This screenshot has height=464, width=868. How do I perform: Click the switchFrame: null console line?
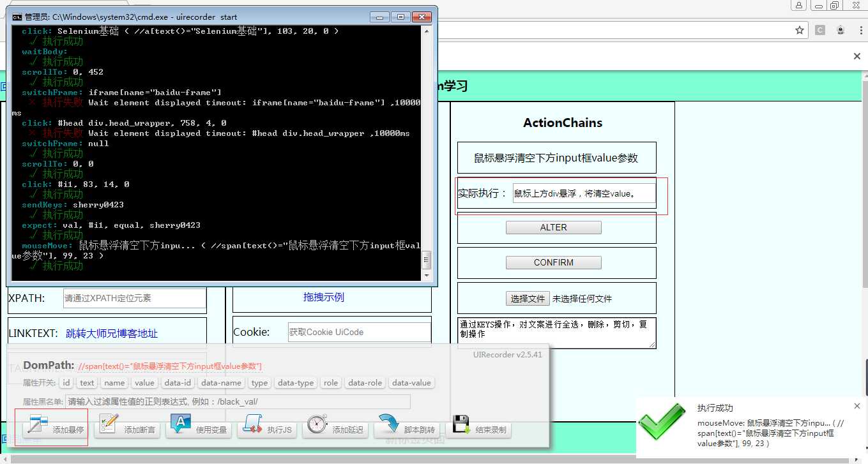tap(65, 144)
